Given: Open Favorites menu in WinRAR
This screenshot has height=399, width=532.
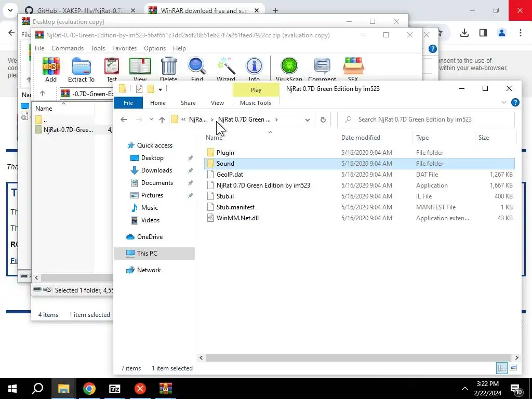Looking at the screenshot, I should click(x=124, y=48).
